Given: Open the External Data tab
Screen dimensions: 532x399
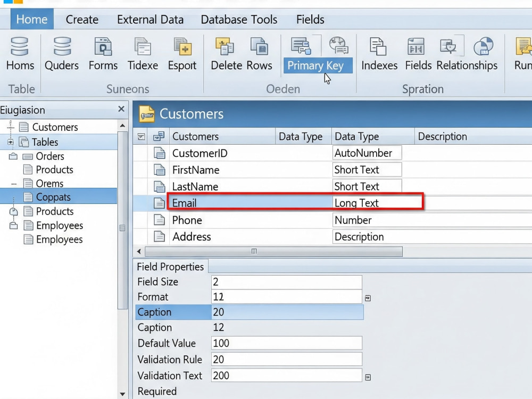Looking at the screenshot, I should 151,19.
